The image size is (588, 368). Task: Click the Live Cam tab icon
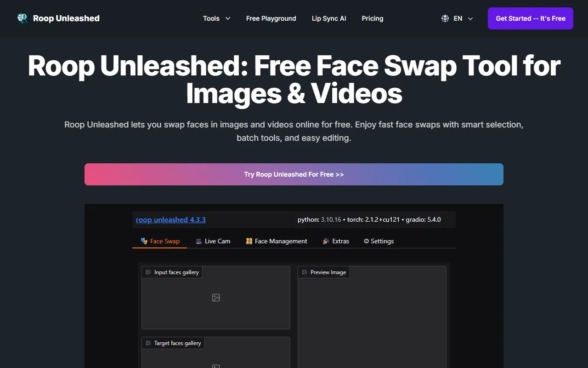(x=198, y=241)
